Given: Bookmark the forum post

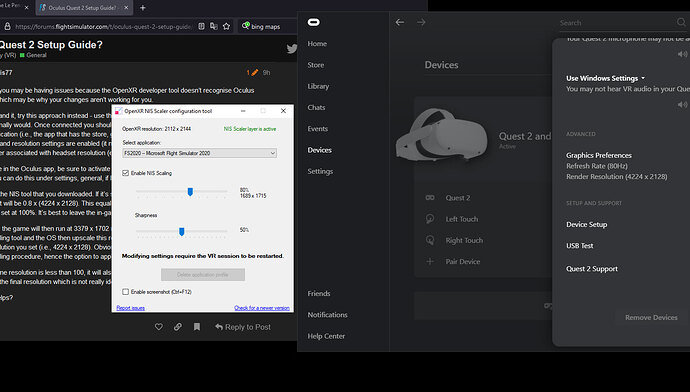Looking at the screenshot, I should 197,326.
